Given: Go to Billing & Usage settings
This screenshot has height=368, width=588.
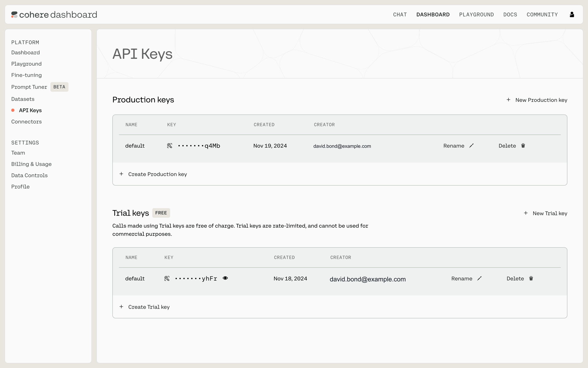Looking at the screenshot, I should pyautogui.click(x=31, y=164).
